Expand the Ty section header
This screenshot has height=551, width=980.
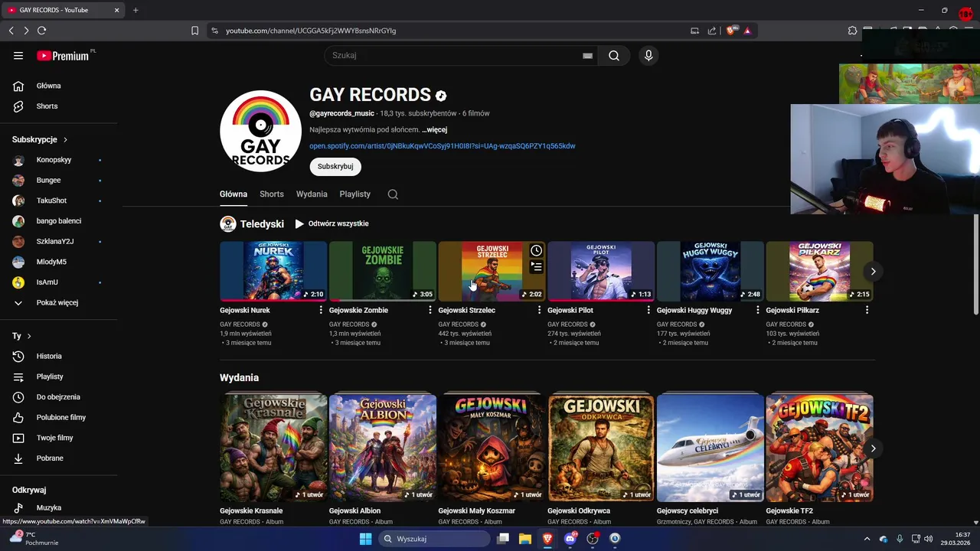(22, 336)
